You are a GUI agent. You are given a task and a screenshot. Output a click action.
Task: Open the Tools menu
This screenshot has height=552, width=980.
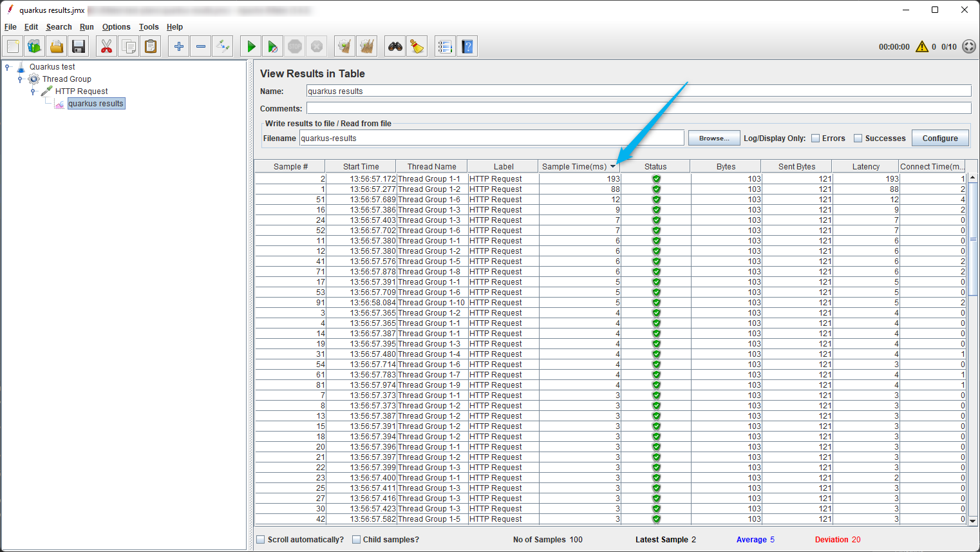149,27
